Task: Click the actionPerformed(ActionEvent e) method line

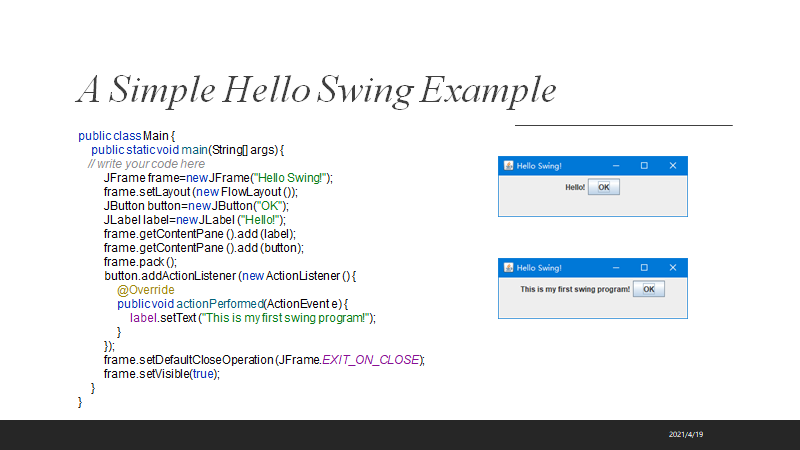Action: point(233,304)
